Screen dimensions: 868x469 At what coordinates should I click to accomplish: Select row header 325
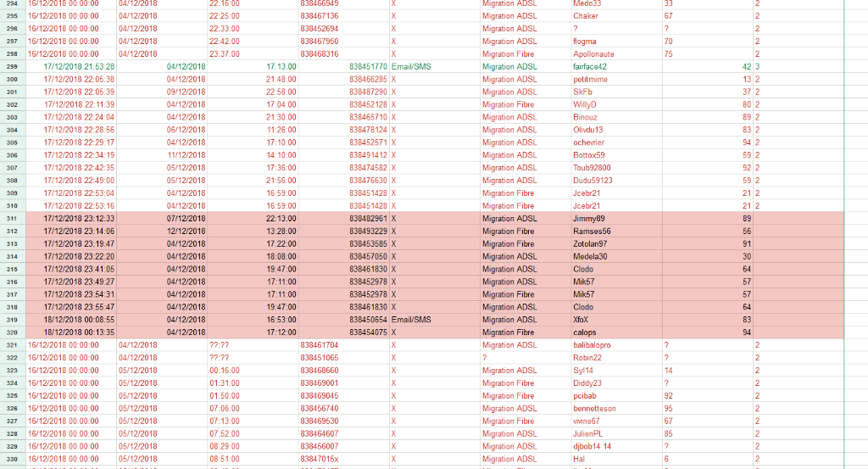pyautogui.click(x=12, y=396)
